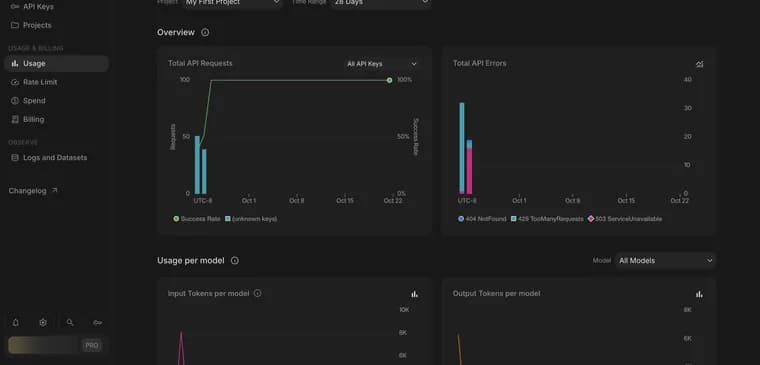Open settings gear icon in sidebar
Image resolution: width=760 pixels, height=365 pixels.
tap(43, 323)
